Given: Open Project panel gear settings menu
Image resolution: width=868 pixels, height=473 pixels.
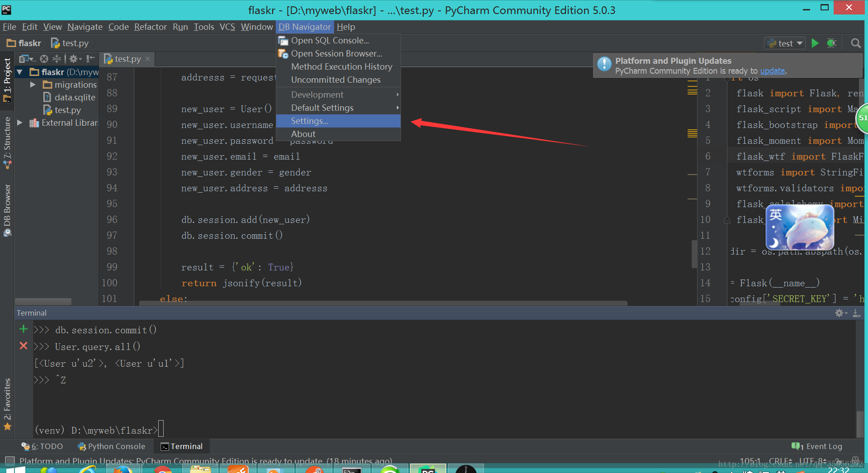Looking at the screenshot, I should click(75, 59).
